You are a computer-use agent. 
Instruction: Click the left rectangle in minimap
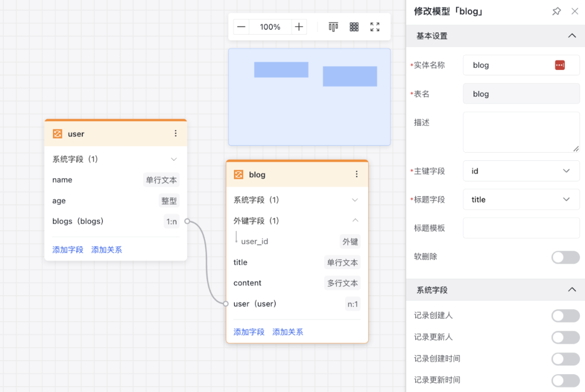(x=281, y=70)
